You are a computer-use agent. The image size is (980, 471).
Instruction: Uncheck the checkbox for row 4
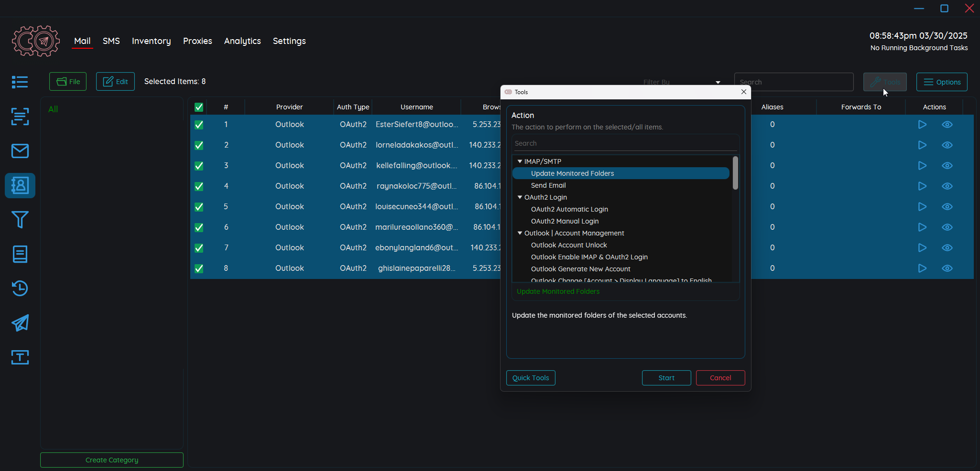199,186
